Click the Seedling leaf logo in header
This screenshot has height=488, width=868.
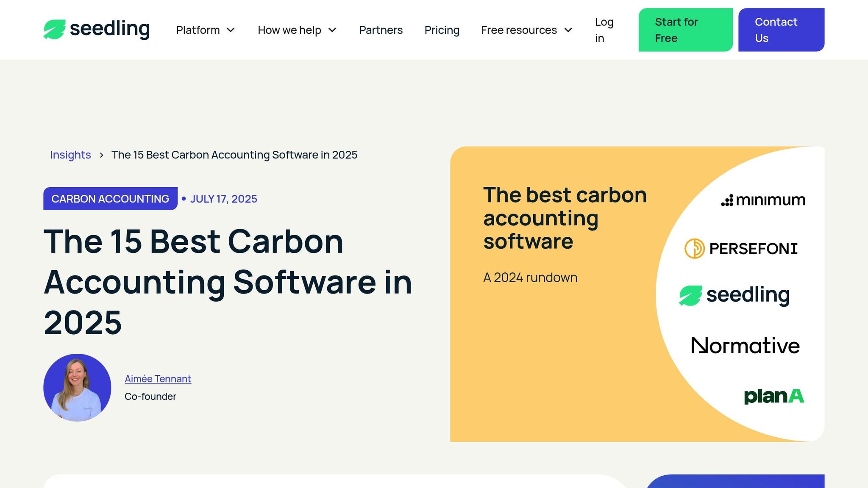click(x=55, y=29)
